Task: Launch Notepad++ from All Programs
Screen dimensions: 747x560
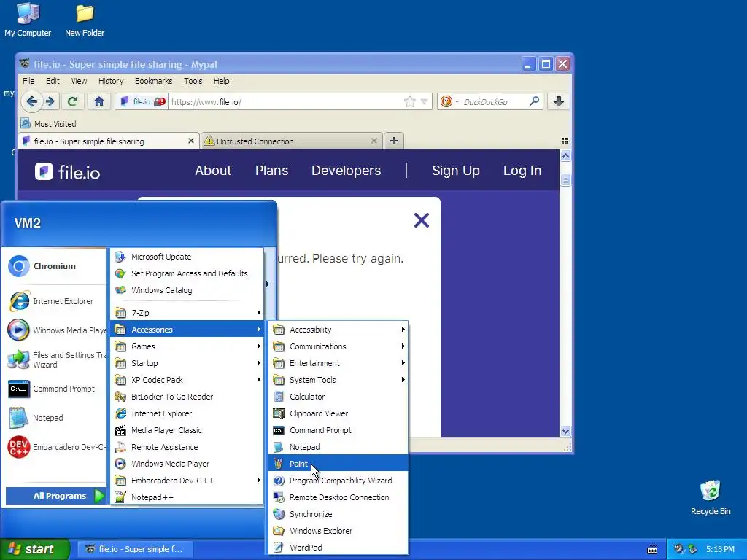Action: pos(187,497)
